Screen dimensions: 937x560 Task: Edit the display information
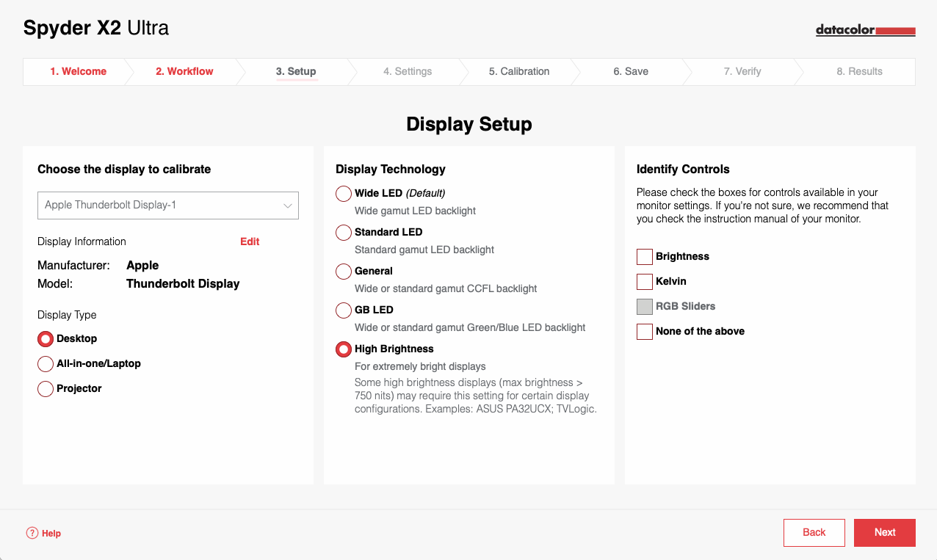point(250,241)
